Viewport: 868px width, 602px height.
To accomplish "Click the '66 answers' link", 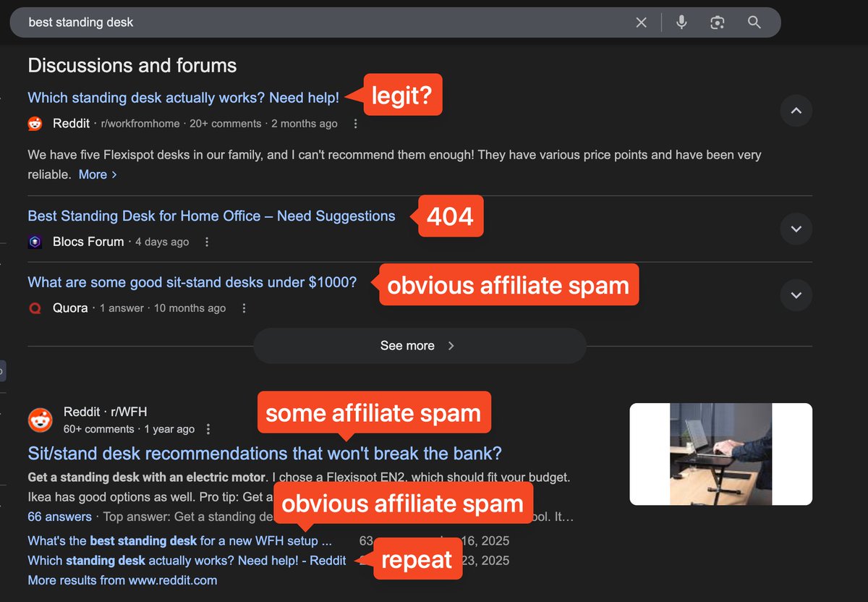I will [x=59, y=517].
